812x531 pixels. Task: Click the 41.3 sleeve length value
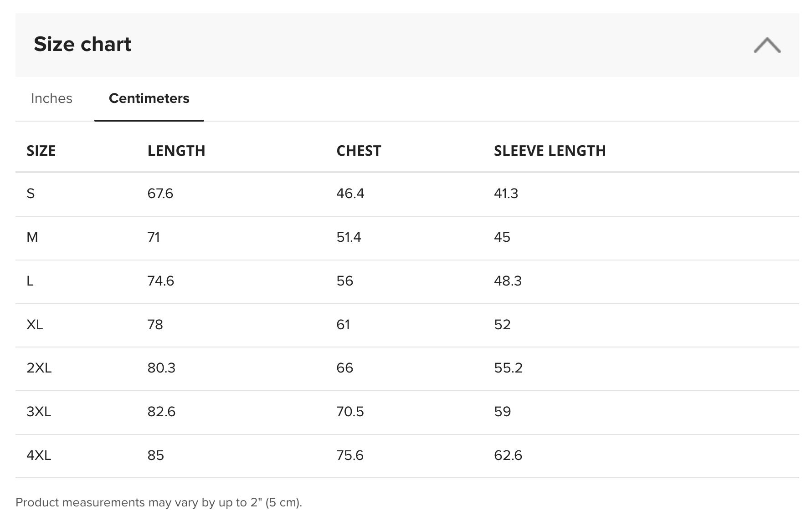[506, 194]
